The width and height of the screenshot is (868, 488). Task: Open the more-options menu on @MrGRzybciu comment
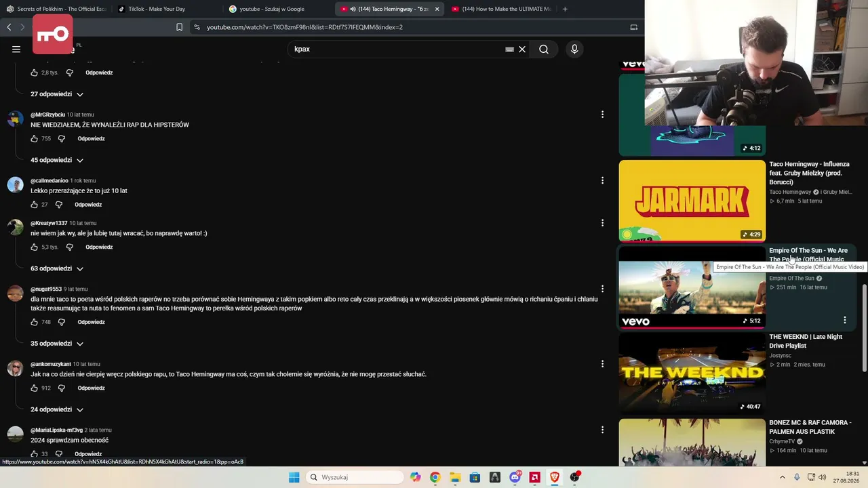602,115
